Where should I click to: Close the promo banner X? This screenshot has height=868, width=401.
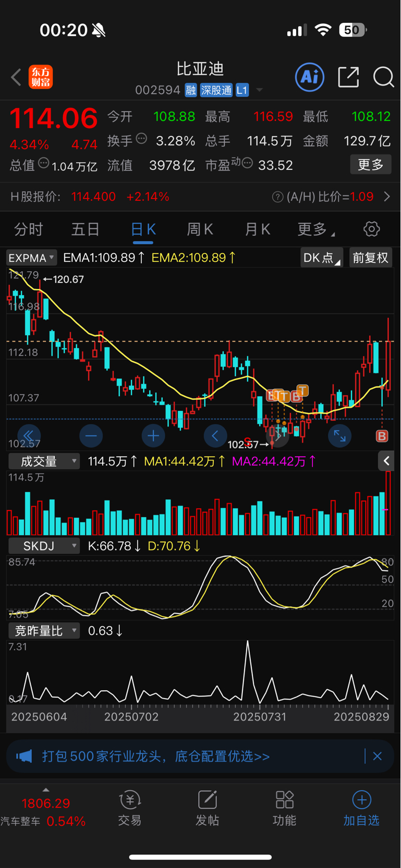pos(378,756)
